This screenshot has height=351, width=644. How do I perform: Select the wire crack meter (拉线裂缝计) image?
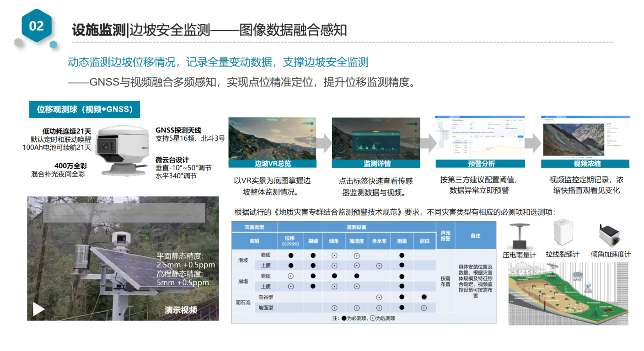tap(563, 234)
